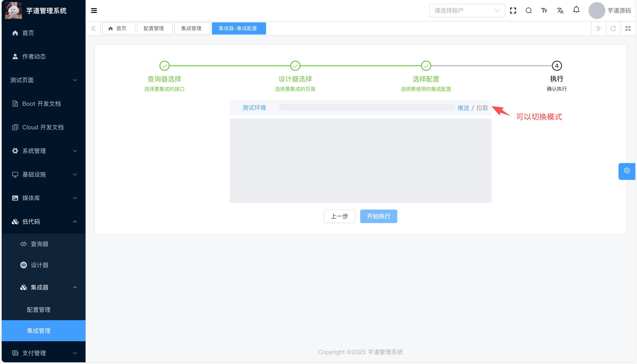637x364 pixels.
Task: Open the search magnifier icon
Action: 529,11
